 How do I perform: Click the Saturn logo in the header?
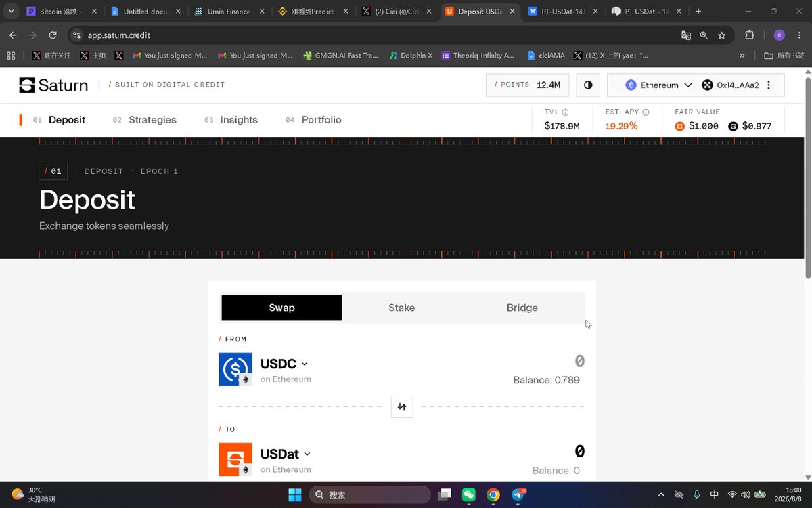(x=53, y=85)
